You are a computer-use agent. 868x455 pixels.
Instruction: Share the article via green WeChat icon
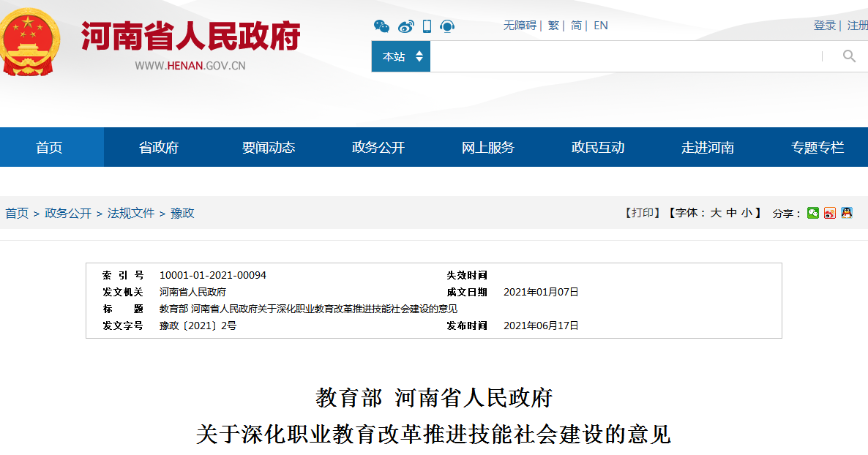[x=813, y=213]
